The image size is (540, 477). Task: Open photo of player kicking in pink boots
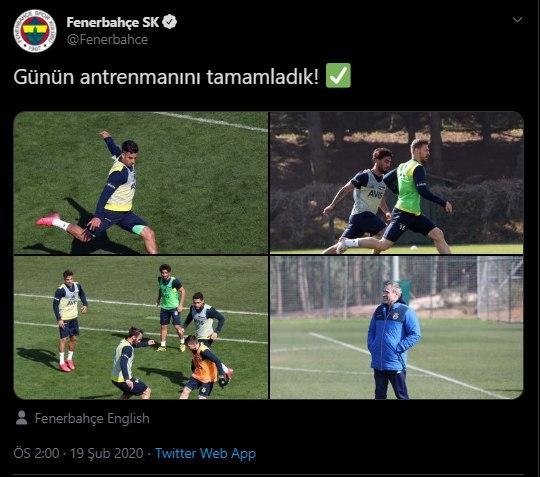click(141, 183)
